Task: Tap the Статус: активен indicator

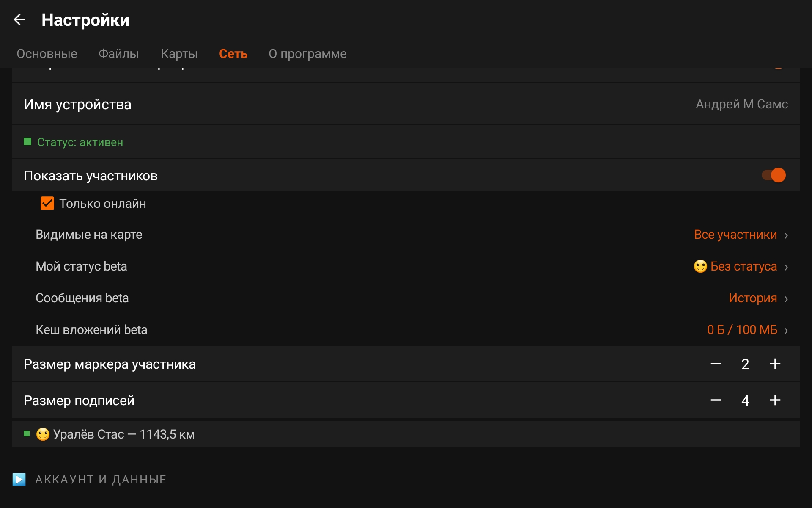Action: [80, 142]
